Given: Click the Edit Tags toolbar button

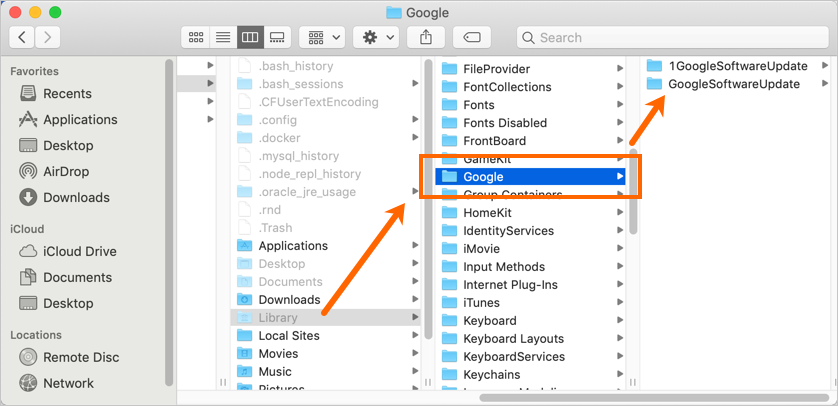Looking at the screenshot, I should pyautogui.click(x=471, y=37).
